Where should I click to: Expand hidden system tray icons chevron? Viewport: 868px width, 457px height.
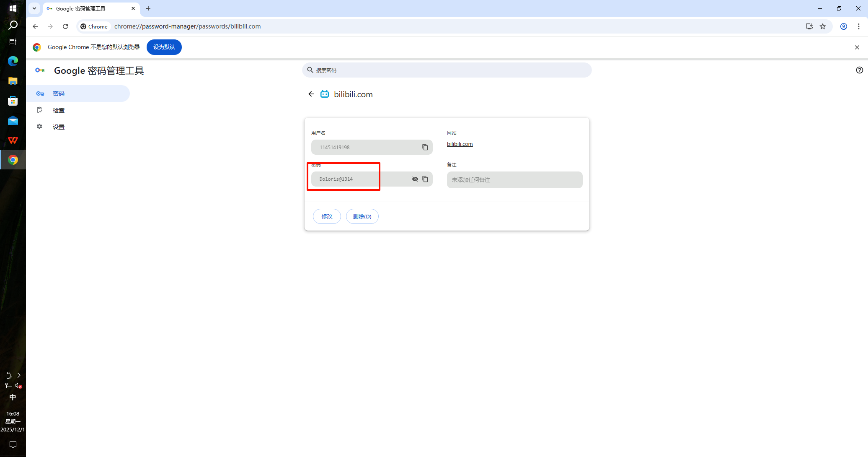19,375
